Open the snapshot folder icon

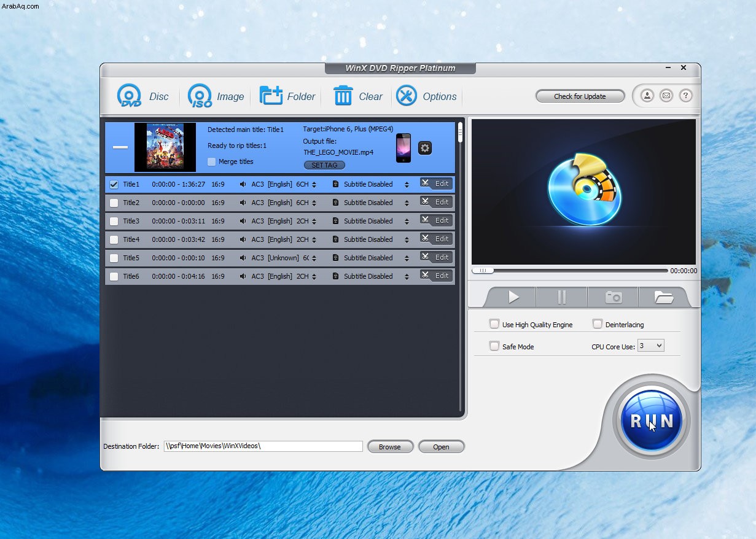[663, 297]
